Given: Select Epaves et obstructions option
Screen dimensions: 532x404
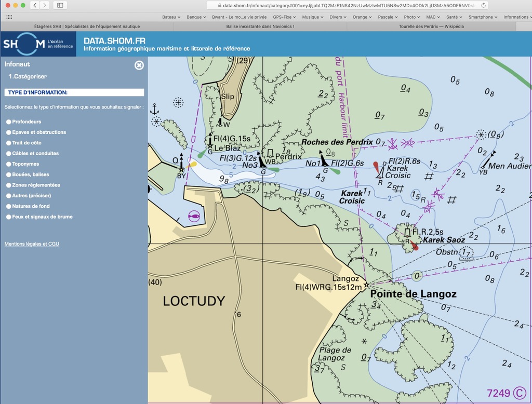Looking at the screenshot, I should click(8, 132).
